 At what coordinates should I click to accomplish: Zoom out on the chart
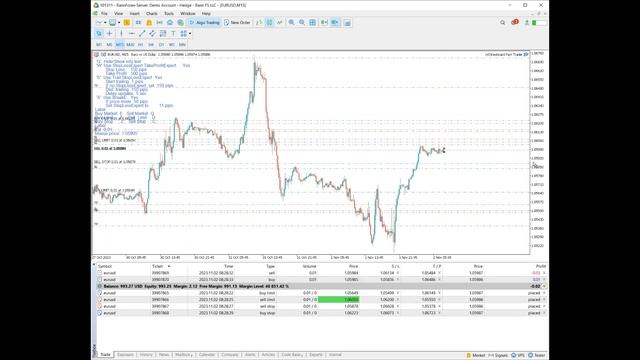302,23
